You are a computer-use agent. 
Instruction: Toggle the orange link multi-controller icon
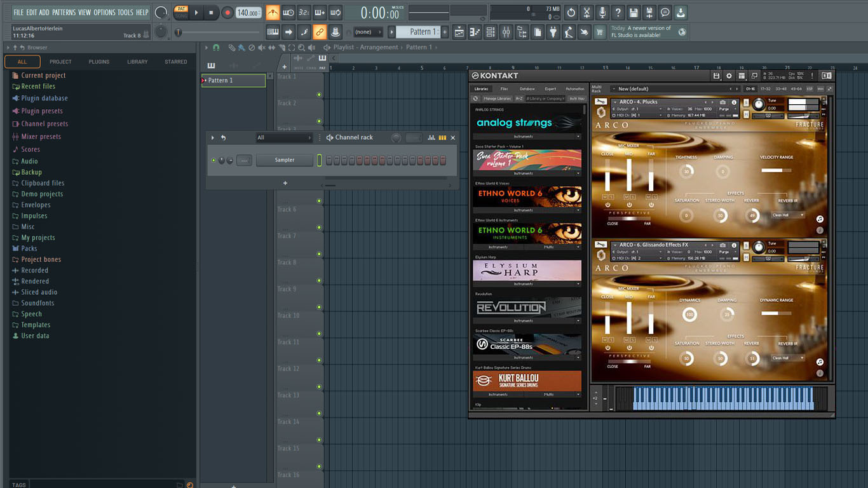(320, 32)
